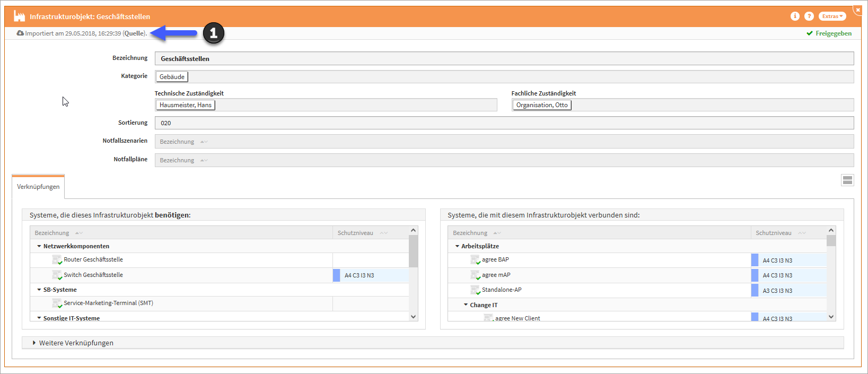Click the Hausmeister, Hans tag
This screenshot has height=374, width=868.
(x=185, y=105)
